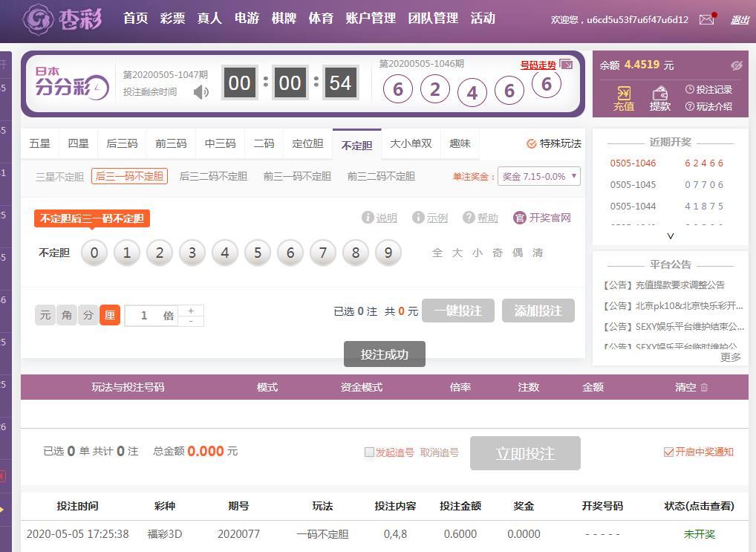Select number ball 5
756x552 pixels.
pos(258,253)
